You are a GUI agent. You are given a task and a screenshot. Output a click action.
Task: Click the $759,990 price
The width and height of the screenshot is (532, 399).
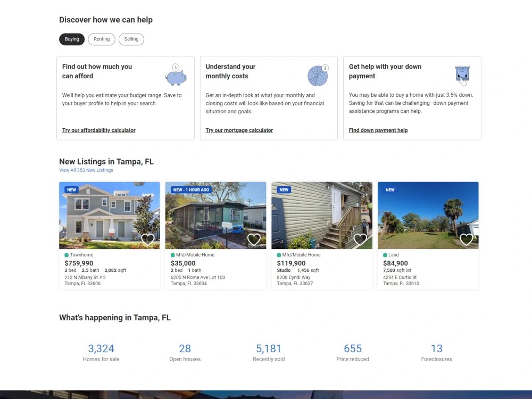point(79,263)
